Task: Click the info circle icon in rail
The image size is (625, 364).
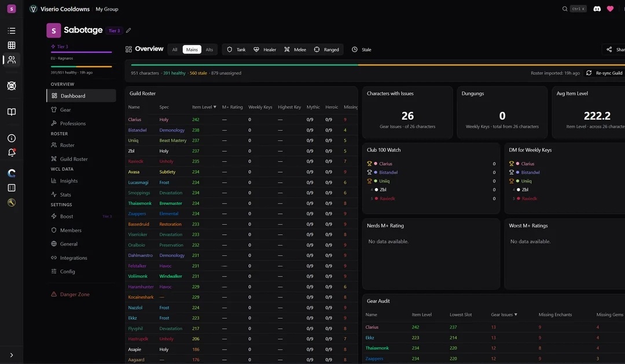Action: point(12,138)
